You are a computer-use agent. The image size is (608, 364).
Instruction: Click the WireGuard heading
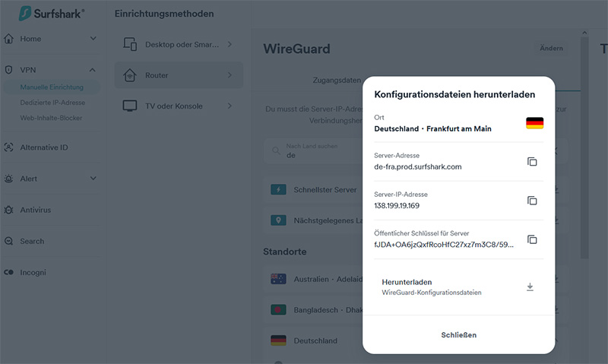pos(296,49)
